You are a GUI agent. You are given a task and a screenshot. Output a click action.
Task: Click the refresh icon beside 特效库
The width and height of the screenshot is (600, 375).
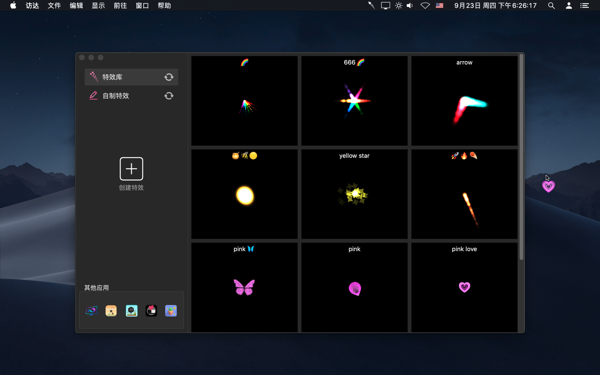169,77
